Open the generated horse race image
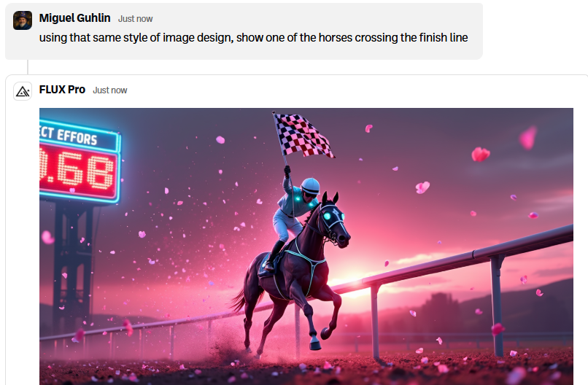This screenshot has height=385, width=588. tap(306, 246)
